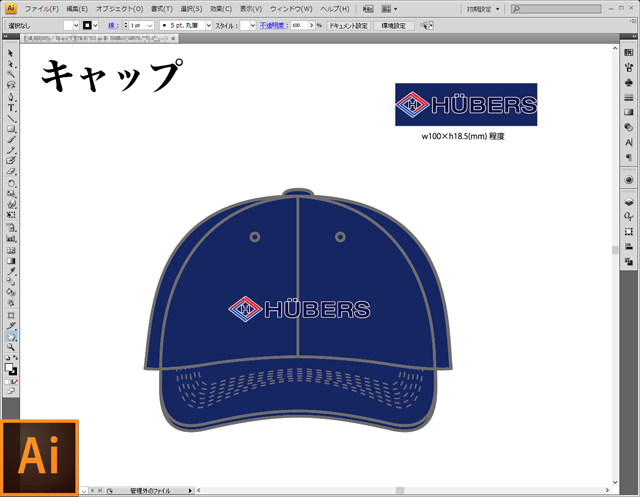Select the Zoom magnifier tool
Screen dimensions: 640x497
pos(11,347)
